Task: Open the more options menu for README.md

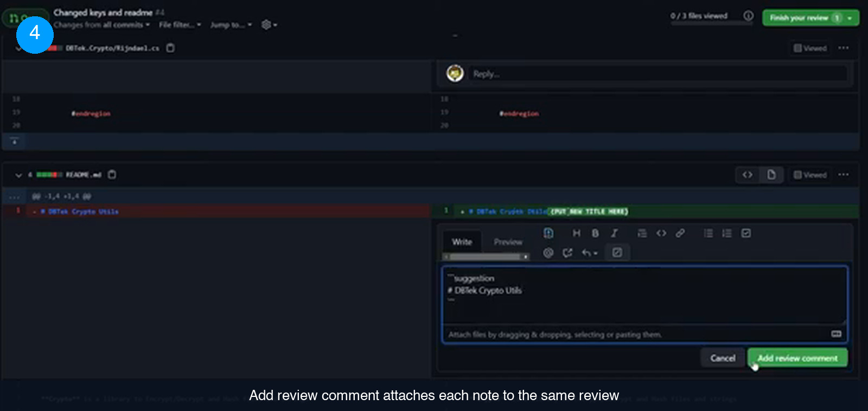Action: (x=843, y=174)
